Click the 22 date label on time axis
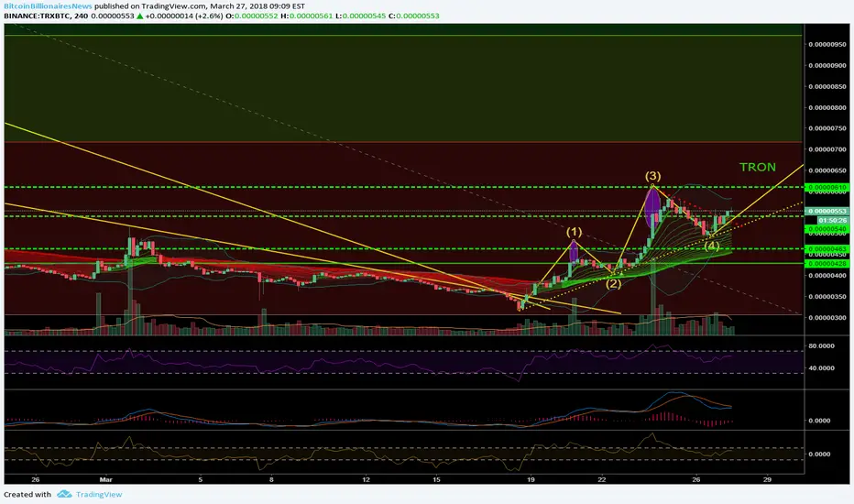The width and height of the screenshot is (854, 504). 601,480
